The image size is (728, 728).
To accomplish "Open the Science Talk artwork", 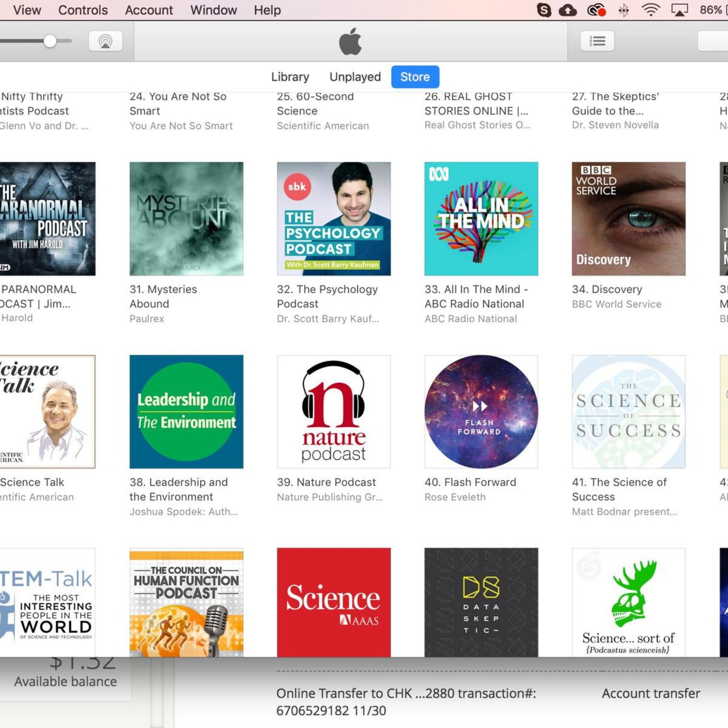I will click(47, 411).
